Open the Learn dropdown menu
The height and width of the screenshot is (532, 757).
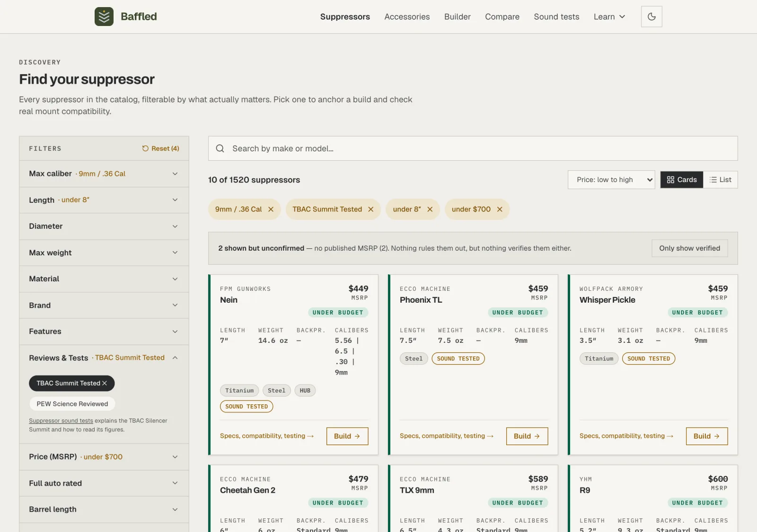[609, 17]
